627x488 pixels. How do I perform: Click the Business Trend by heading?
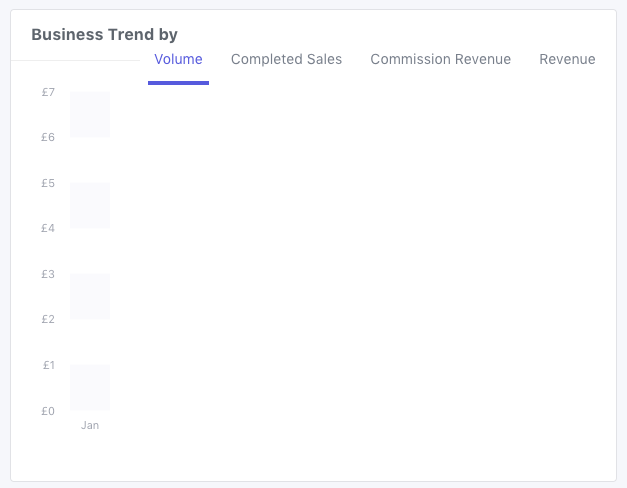(x=104, y=34)
